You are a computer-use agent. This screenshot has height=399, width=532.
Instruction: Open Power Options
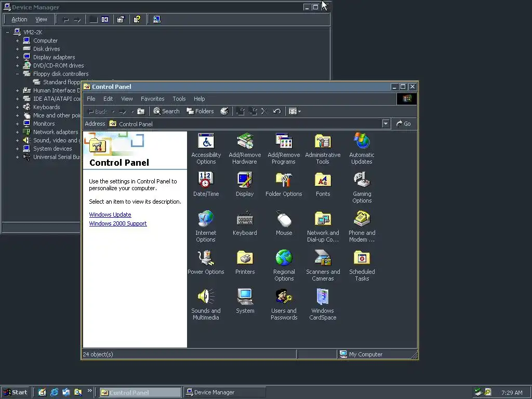(206, 262)
